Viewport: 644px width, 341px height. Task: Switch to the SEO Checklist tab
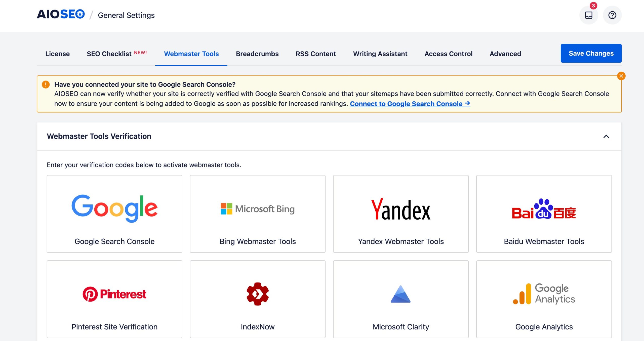[117, 54]
